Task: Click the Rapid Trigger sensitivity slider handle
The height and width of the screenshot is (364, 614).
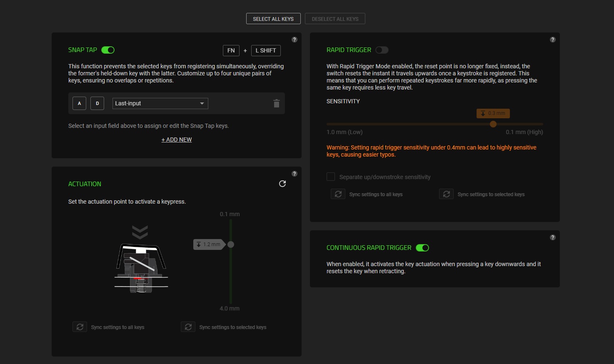Action: tap(493, 124)
